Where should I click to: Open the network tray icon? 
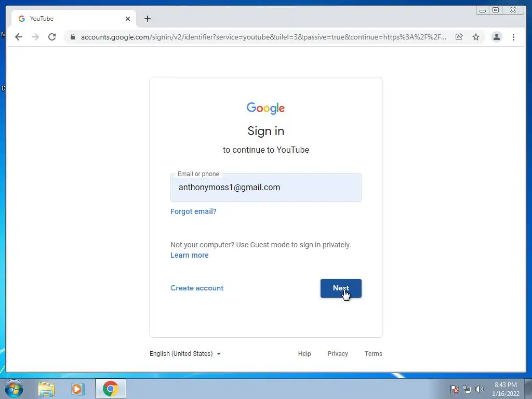click(467, 389)
